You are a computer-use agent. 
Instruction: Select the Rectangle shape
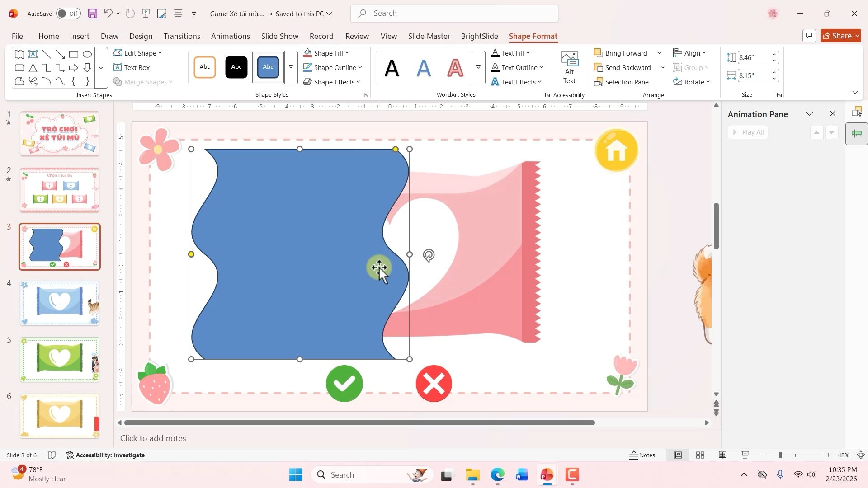click(x=73, y=54)
